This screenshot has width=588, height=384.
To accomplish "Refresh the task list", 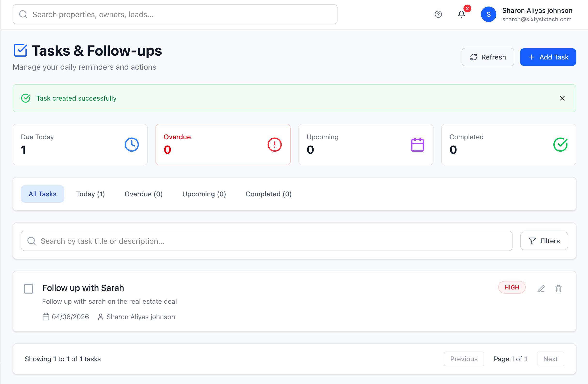I will 487,57.
